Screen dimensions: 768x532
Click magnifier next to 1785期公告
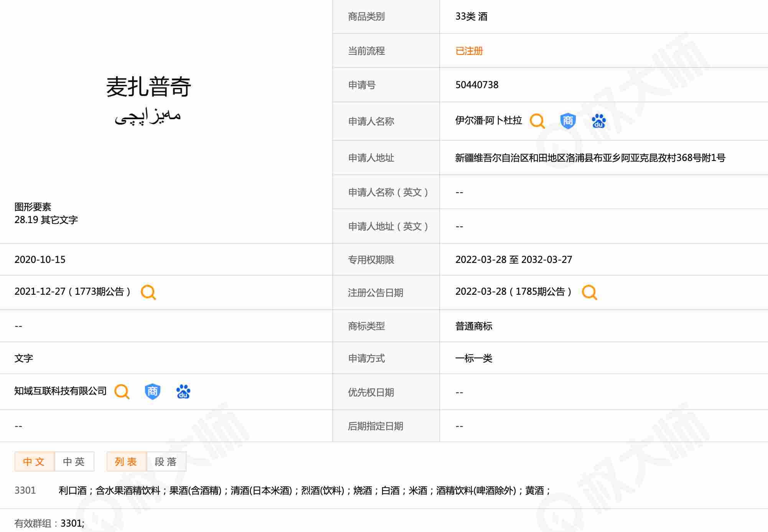[x=589, y=292]
